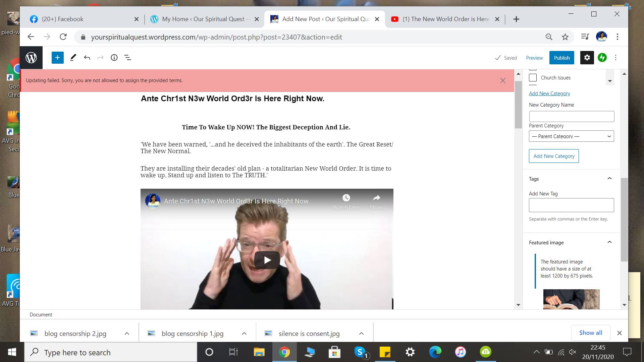Open Skype from the Windows taskbar
Viewport: 644px width, 362px height.
[x=360, y=352]
